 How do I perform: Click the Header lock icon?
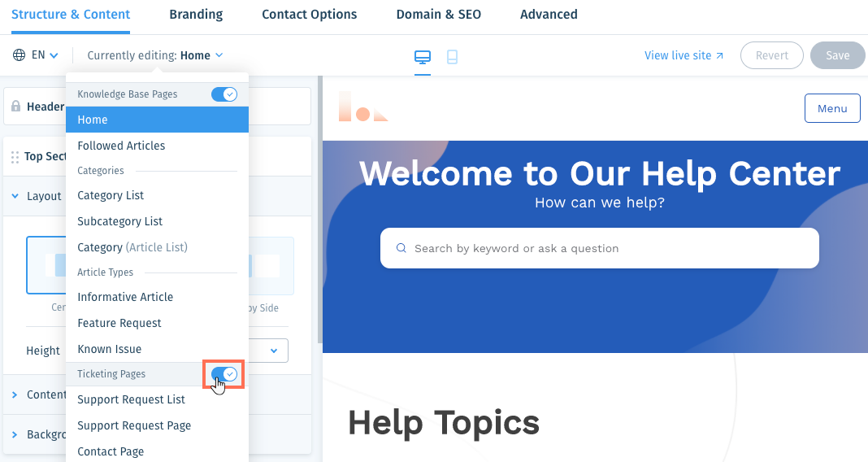16,107
